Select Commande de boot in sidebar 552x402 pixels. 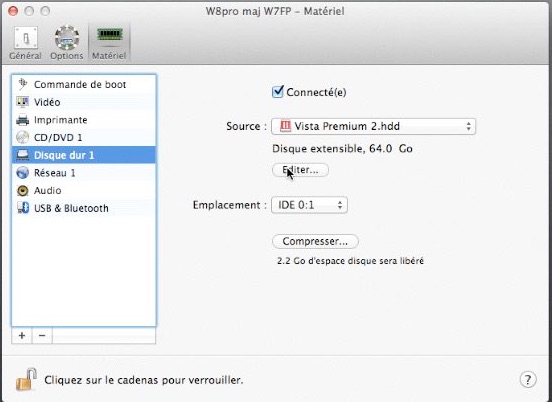click(84, 84)
